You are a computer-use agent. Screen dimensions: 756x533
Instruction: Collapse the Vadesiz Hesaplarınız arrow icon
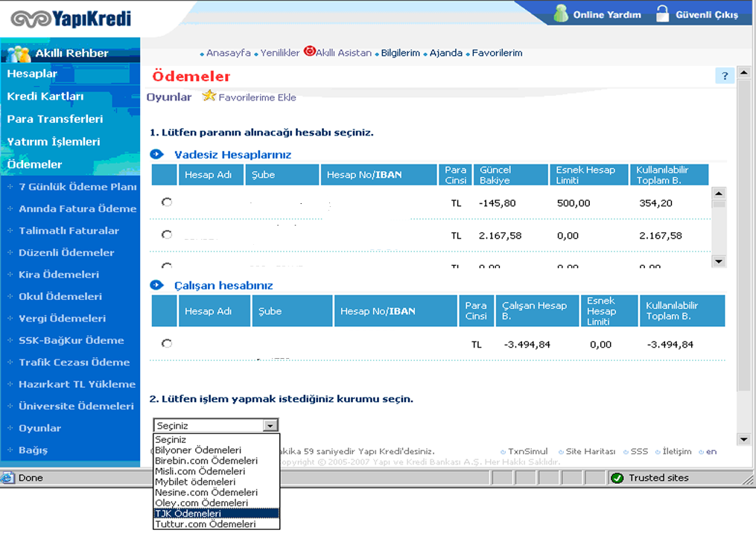[x=156, y=154]
